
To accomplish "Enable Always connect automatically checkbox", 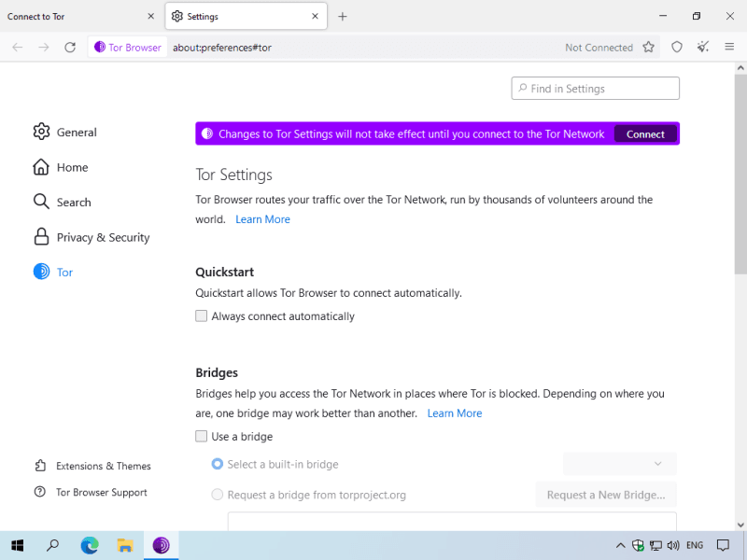I will pos(202,316).
